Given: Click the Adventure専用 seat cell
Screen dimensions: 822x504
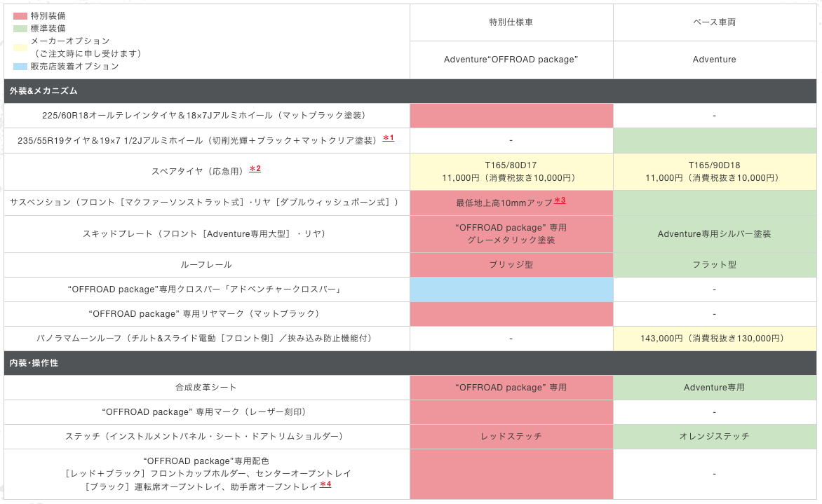Looking at the screenshot, I should [x=715, y=388].
